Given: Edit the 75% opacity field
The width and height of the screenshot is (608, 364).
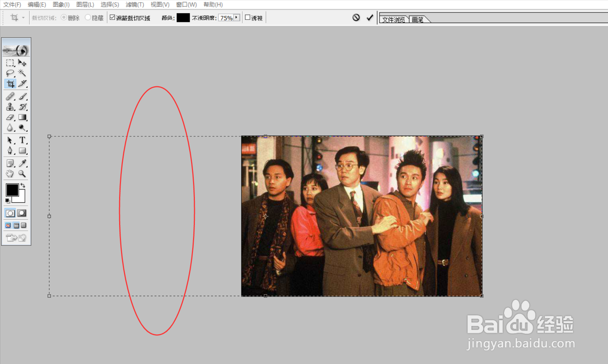Looking at the screenshot, I should pos(226,18).
